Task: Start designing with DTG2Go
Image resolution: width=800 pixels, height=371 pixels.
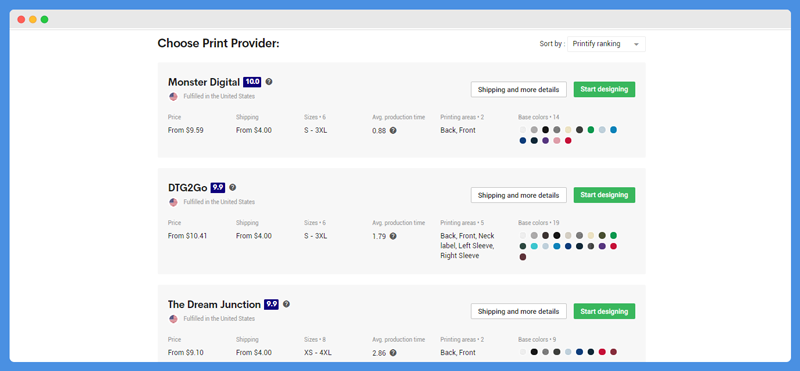Action: 604,195
